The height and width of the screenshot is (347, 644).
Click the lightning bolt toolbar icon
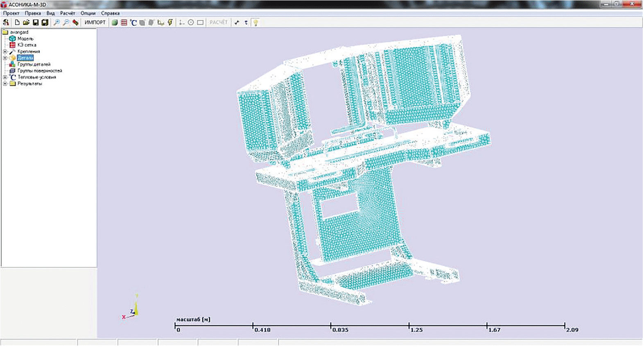click(170, 23)
